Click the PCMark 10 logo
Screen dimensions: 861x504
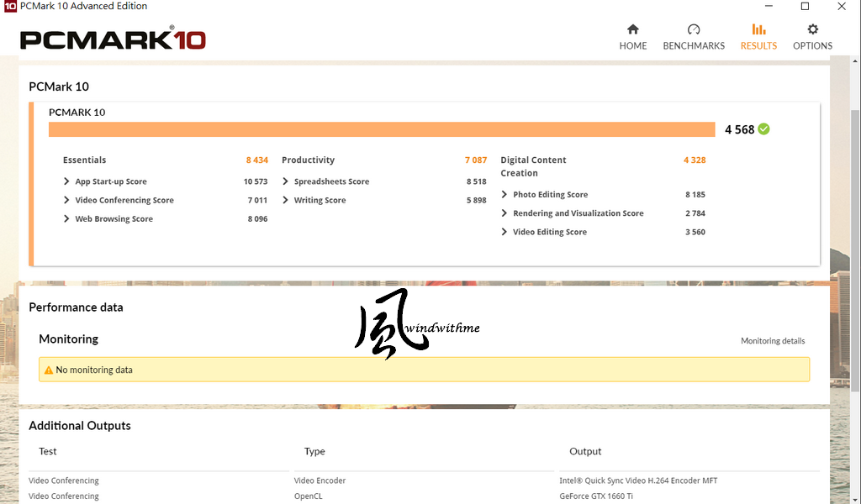tap(113, 39)
